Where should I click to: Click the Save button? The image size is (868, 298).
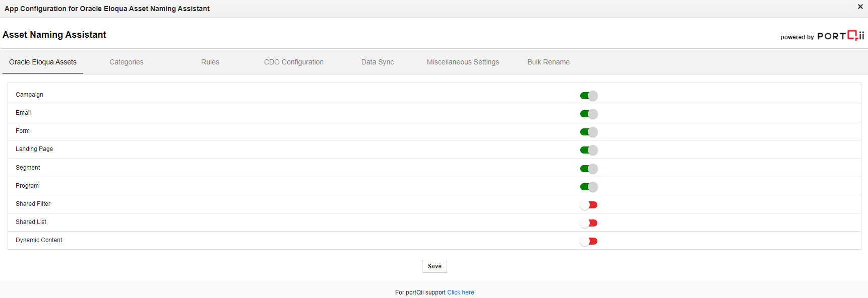click(435, 266)
